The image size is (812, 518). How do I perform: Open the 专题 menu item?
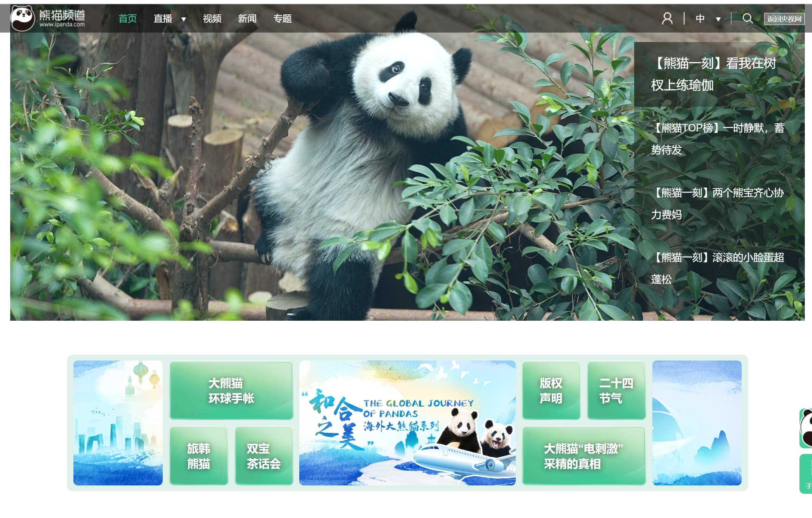click(x=282, y=18)
